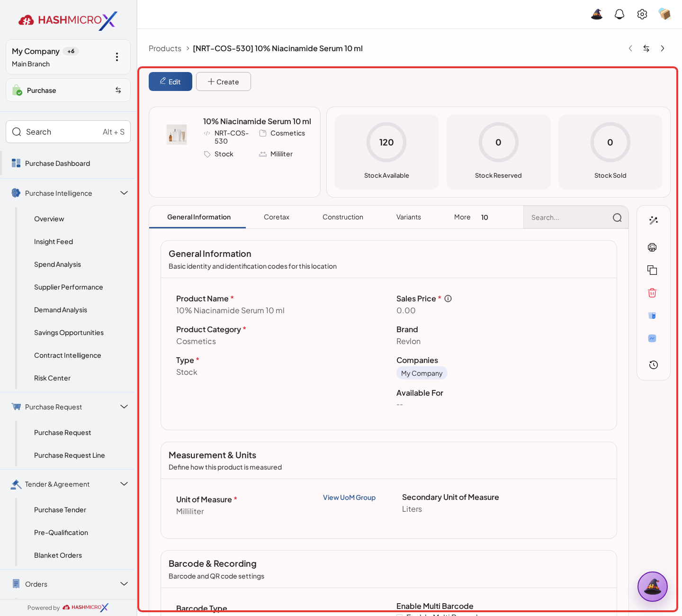Image resolution: width=682 pixels, height=616 pixels.
Task: Click the My Company tag under Companies
Action: coord(422,373)
